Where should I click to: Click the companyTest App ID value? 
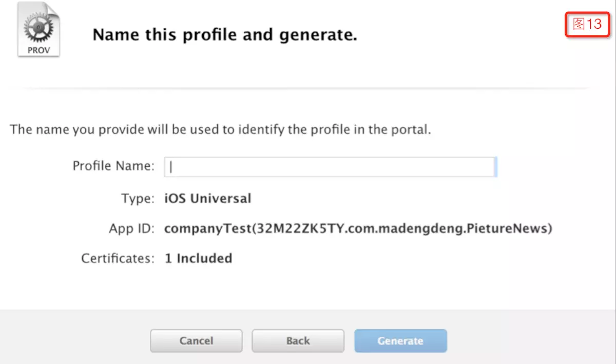(358, 228)
